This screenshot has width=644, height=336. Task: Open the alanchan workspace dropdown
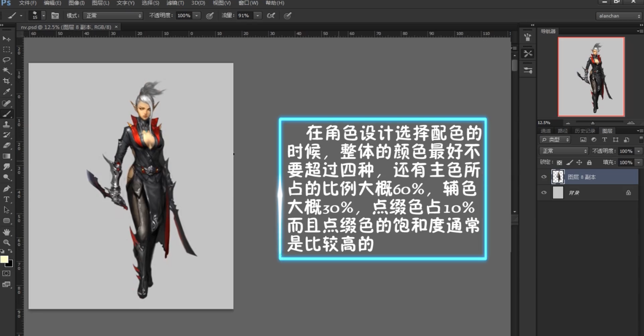click(x=618, y=16)
